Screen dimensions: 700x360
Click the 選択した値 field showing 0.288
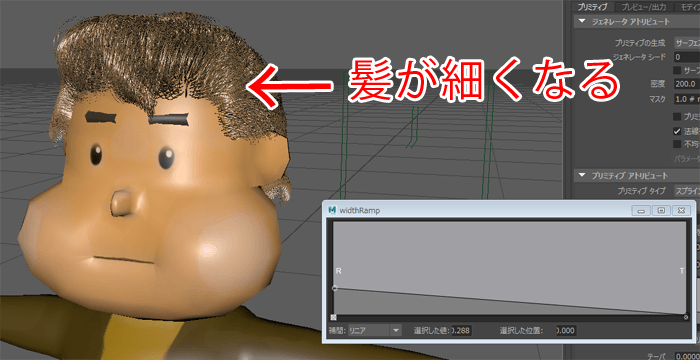[x=462, y=331]
